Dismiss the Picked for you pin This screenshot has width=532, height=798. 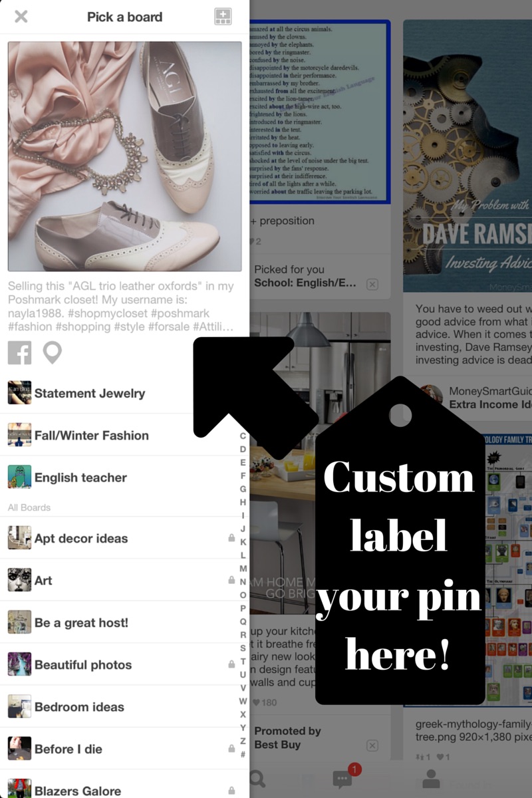(372, 284)
